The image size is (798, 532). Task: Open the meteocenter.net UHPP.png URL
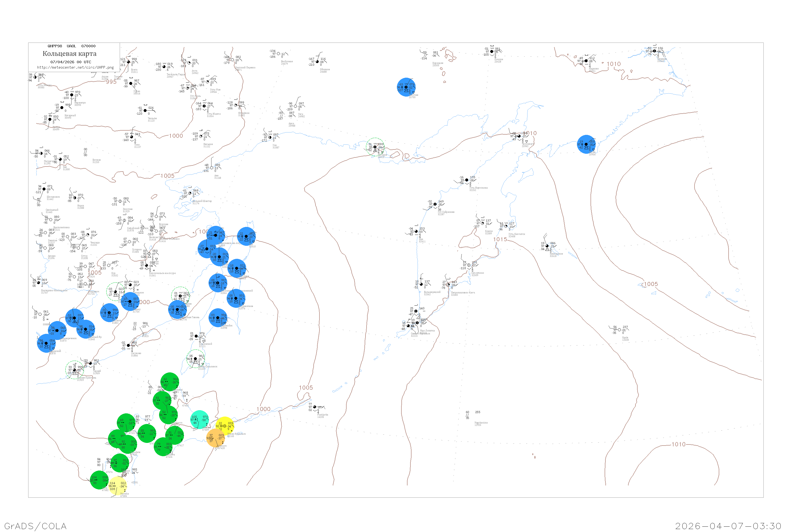(x=75, y=68)
